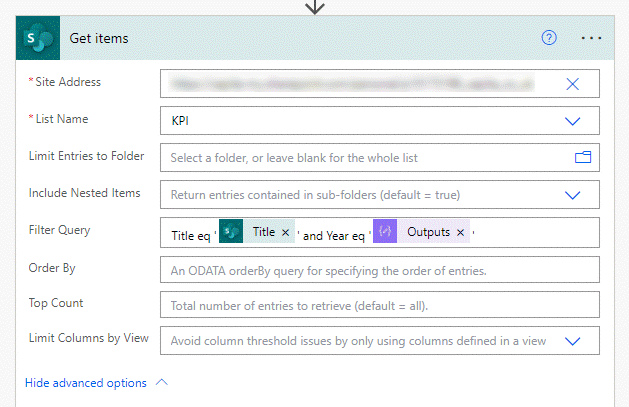Viewport: 629px width, 407px height.
Task: Click the Get items action title
Action: (x=98, y=38)
